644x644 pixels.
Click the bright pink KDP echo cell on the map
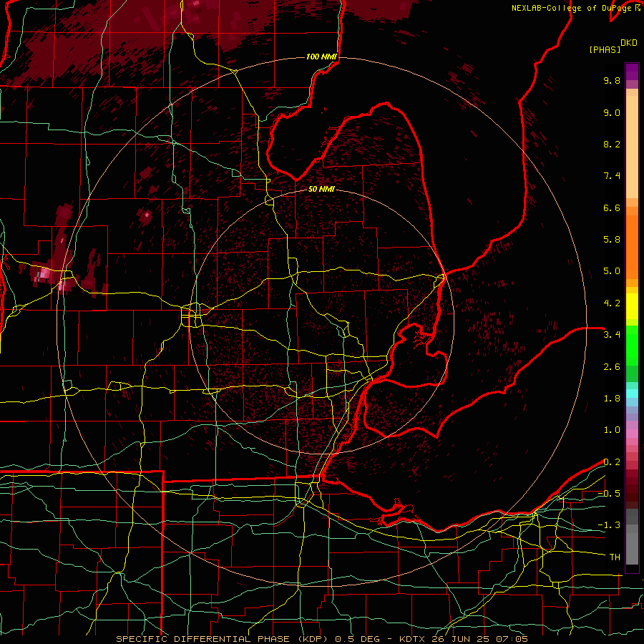44,274
